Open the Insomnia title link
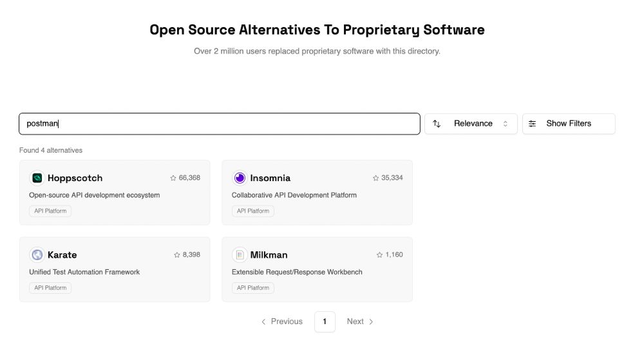Screen dimensions: 644x346 pos(270,178)
